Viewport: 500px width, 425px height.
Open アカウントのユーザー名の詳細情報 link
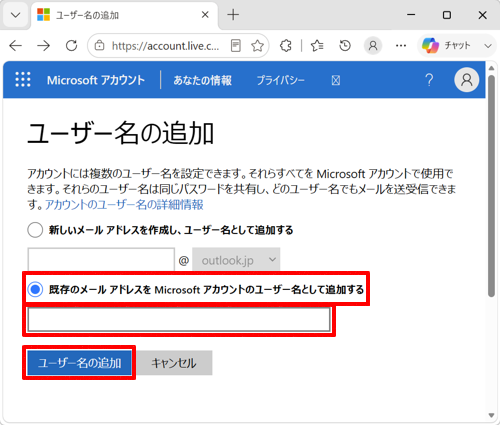pyautogui.click(x=124, y=205)
